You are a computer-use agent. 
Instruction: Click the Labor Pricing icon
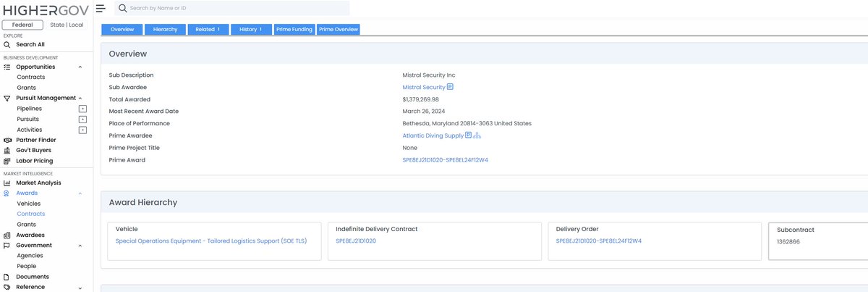click(7, 161)
